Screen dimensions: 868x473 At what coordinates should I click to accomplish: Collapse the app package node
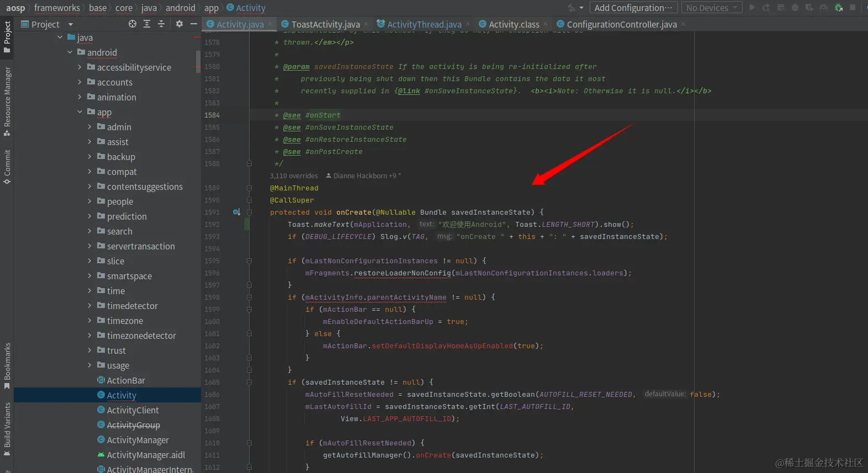80,112
